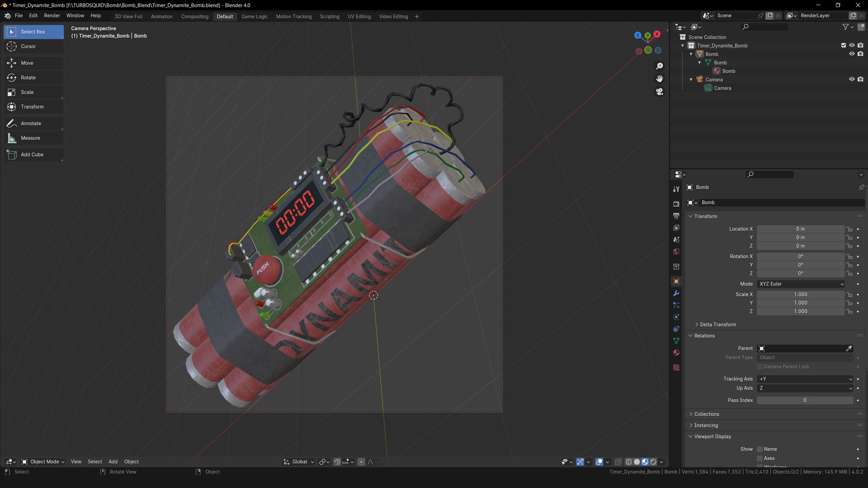Choose the Transform tool

[33, 107]
